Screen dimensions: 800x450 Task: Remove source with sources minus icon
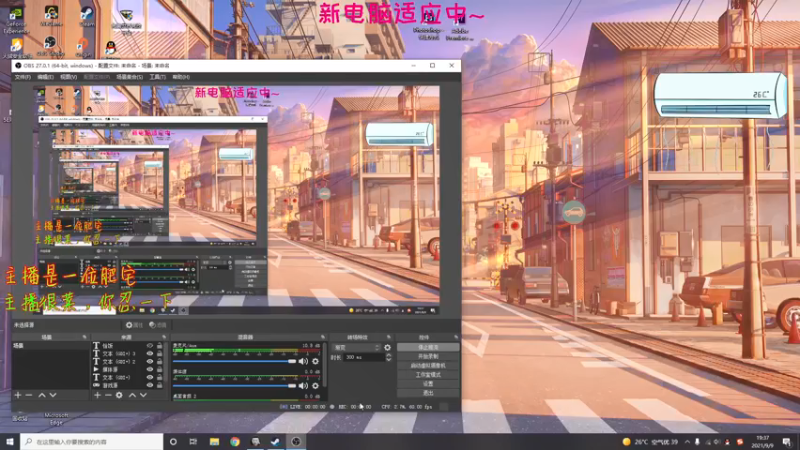108,395
